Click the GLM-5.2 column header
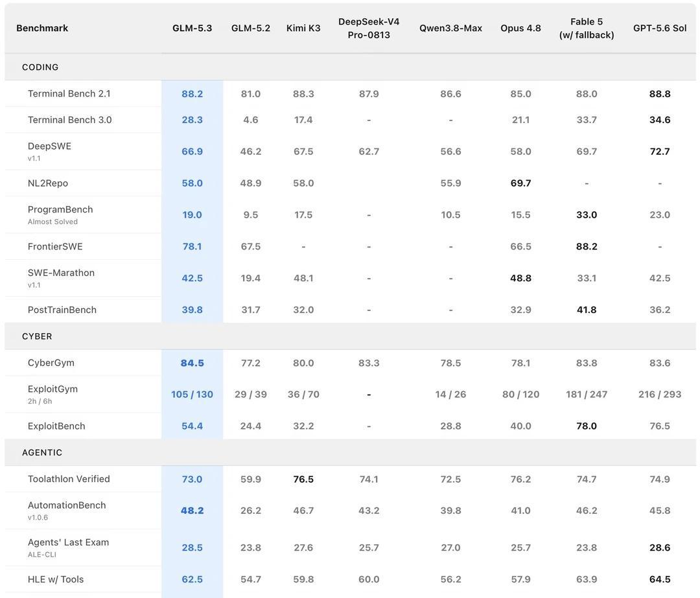Image resolution: width=700 pixels, height=598 pixels. click(250, 28)
